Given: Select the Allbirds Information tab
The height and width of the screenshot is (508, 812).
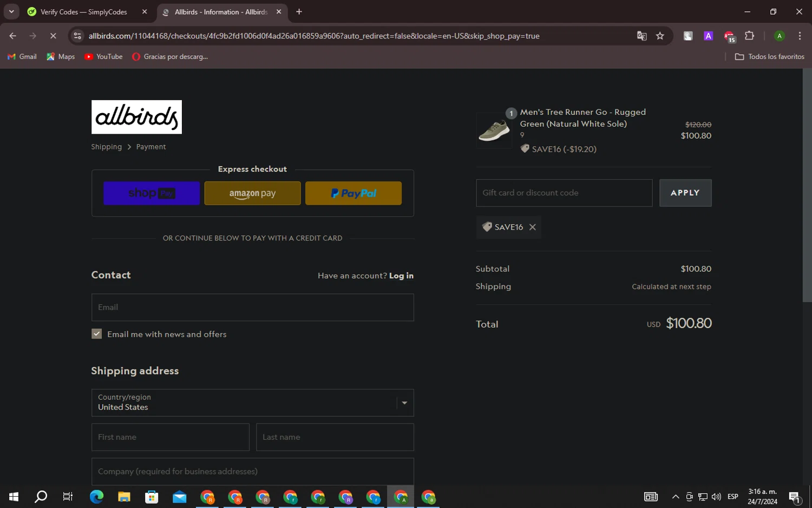Looking at the screenshot, I should (x=221, y=12).
